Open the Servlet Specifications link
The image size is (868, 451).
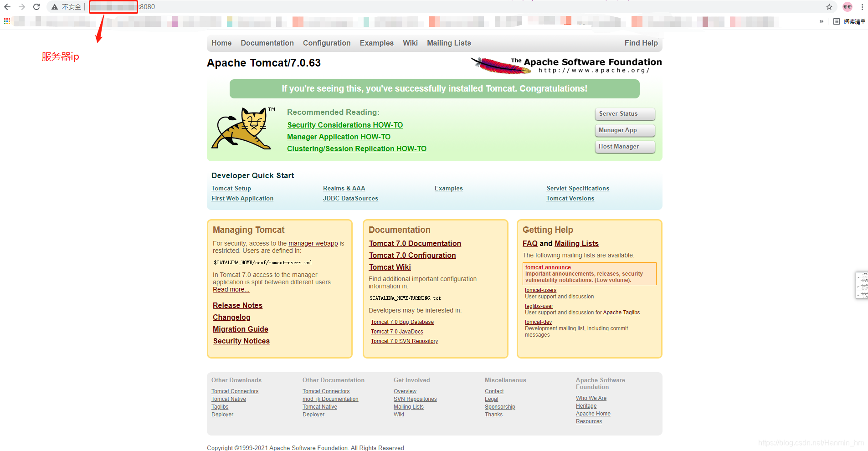pyautogui.click(x=578, y=188)
